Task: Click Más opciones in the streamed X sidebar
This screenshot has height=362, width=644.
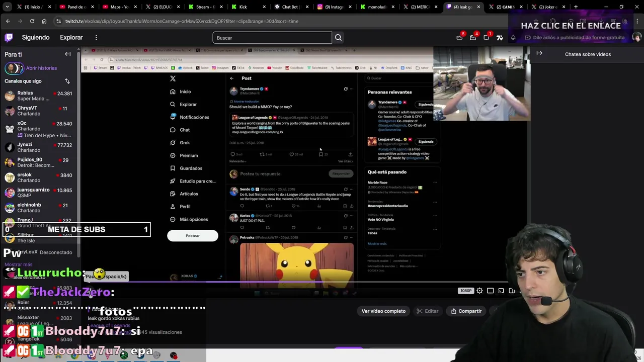Action: tap(189, 219)
